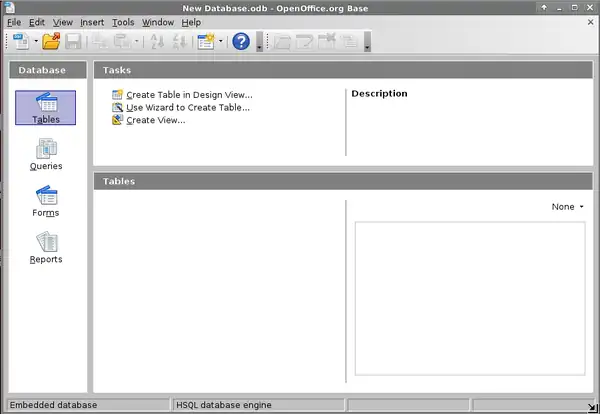Open the Insert menu
Viewport: 600px width, 414px height.
pyautogui.click(x=91, y=22)
